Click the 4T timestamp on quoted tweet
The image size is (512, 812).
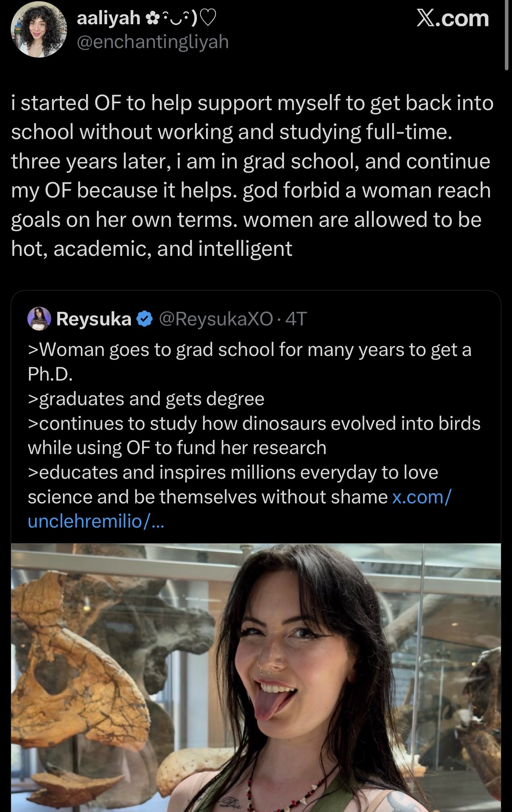click(296, 319)
